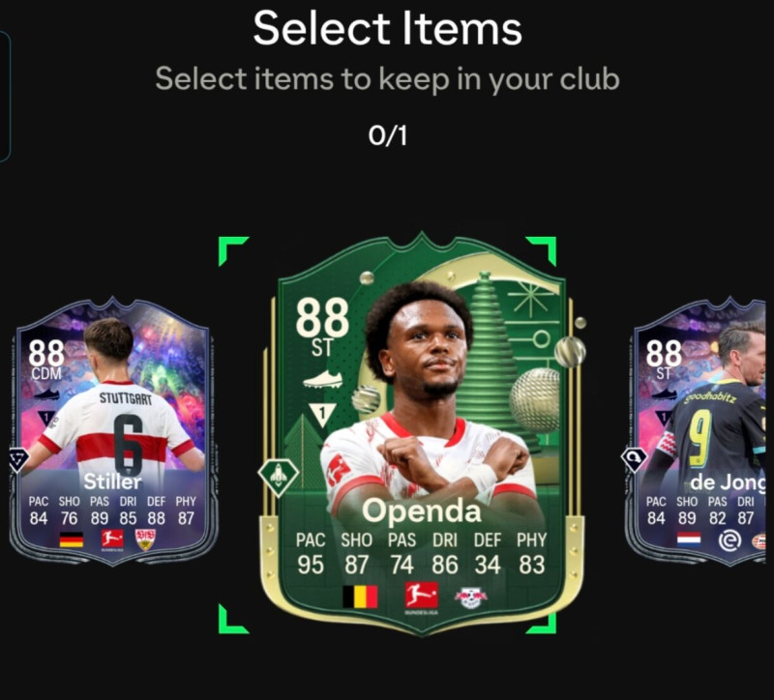Image resolution: width=774 pixels, height=700 pixels.
Task: Tap the Belgium flag on Openda's card
Action: pyautogui.click(x=360, y=597)
